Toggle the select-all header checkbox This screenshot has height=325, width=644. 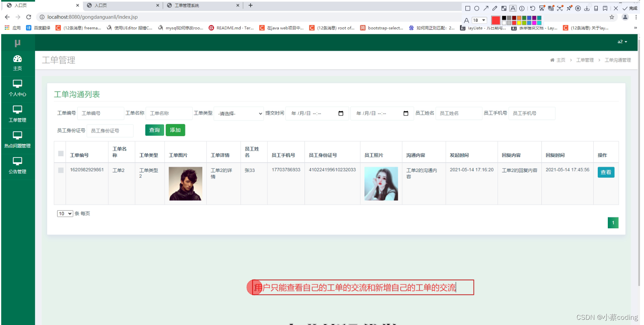(61, 153)
